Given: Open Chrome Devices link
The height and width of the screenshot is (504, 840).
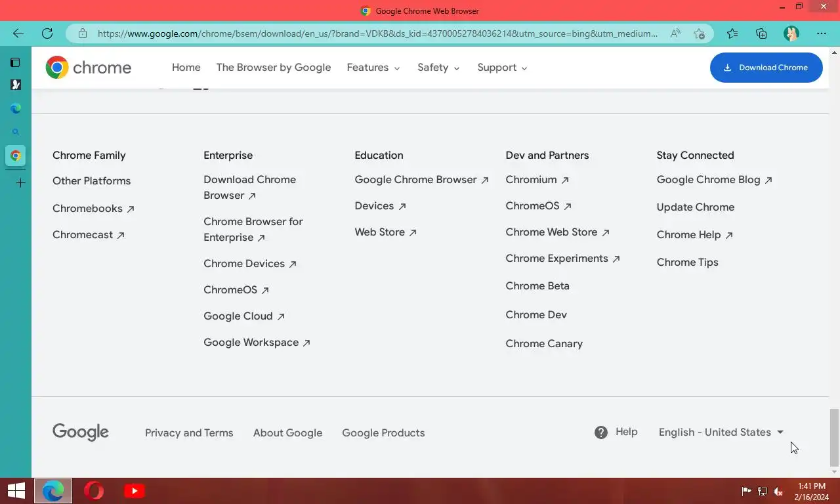Looking at the screenshot, I should (x=250, y=264).
